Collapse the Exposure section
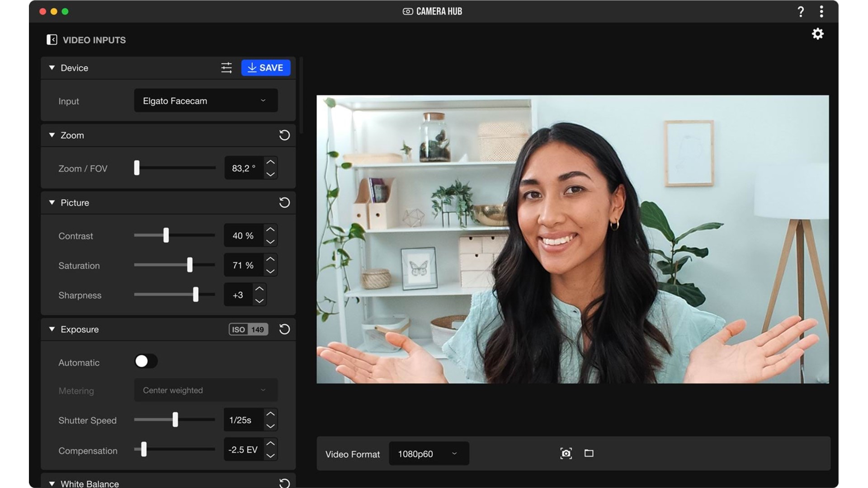The width and height of the screenshot is (868, 488). [x=52, y=329]
